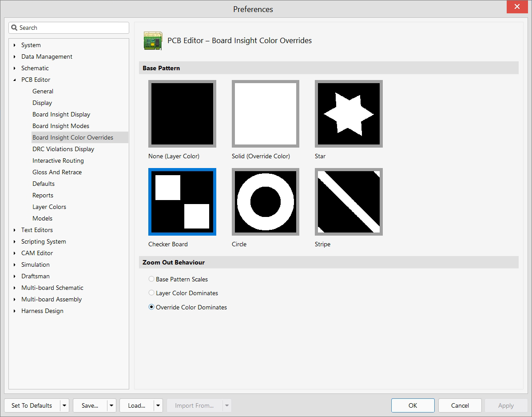Open Interactive Routing preferences
The width and height of the screenshot is (532, 417).
point(58,160)
